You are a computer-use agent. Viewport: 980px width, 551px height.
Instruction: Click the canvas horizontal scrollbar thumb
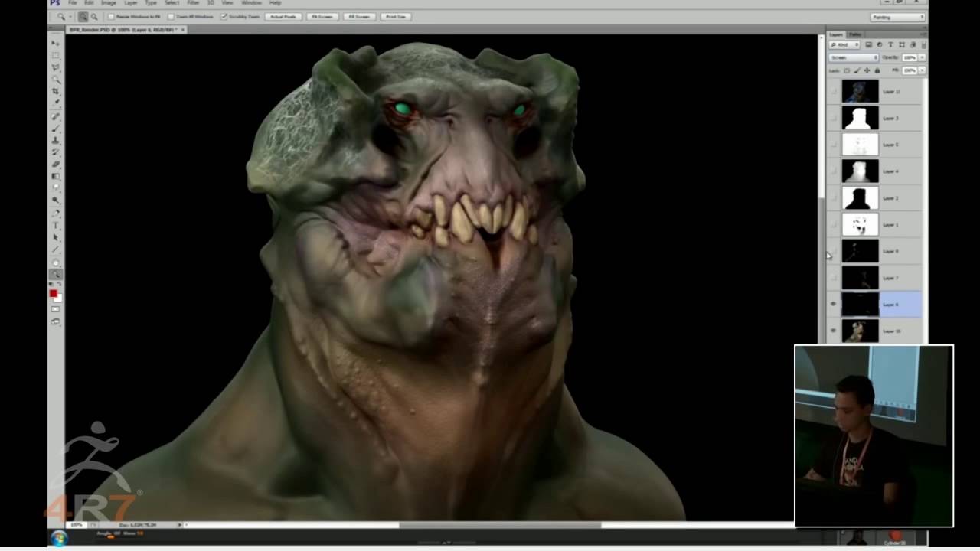(500, 525)
